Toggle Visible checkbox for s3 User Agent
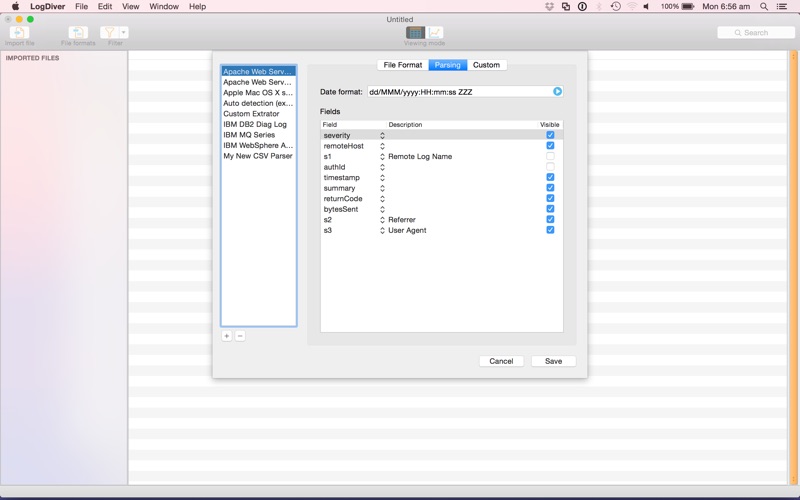 (x=550, y=230)
